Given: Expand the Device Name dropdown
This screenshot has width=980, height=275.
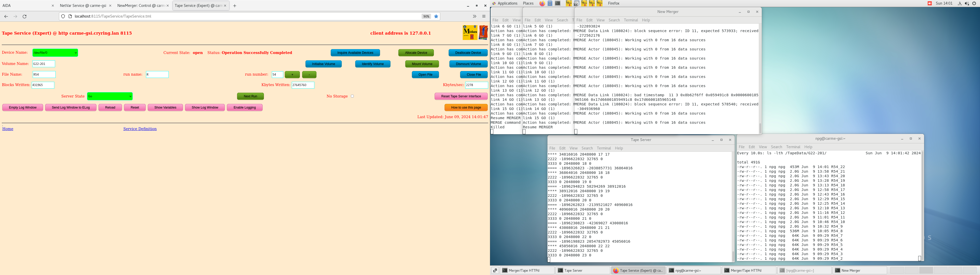Looking at the screenshot, I should point(55,53).
